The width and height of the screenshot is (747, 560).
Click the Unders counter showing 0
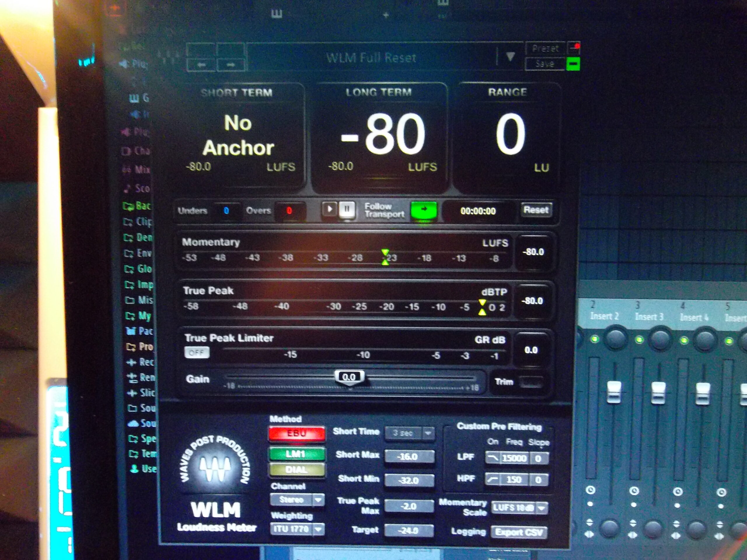[226, 211]
